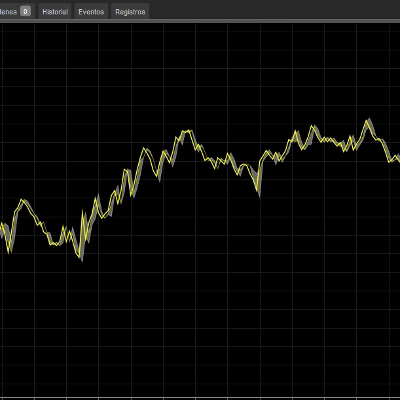Click the lowest trough of the yellow line
Viewport: 400px width, 400px height.
click(81, 258)
